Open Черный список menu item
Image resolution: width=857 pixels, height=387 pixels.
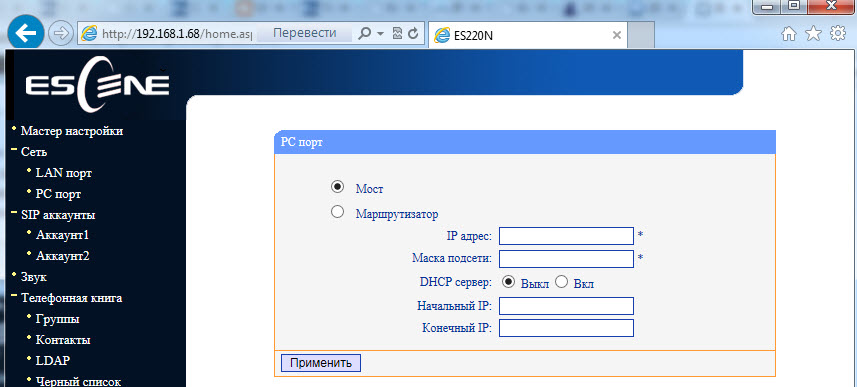(78, 382)
